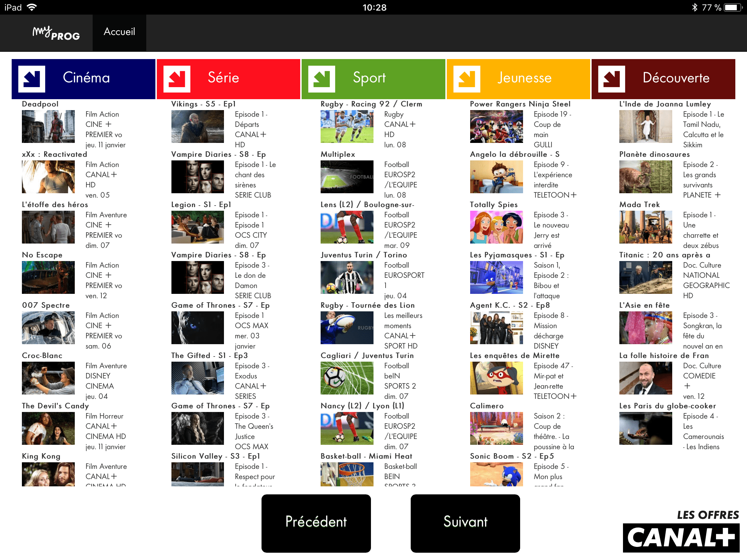Image resolution: width=747 pixels, height=560 pixels.
Task: Go to next page with Suivant
Action: pos(465,523)
